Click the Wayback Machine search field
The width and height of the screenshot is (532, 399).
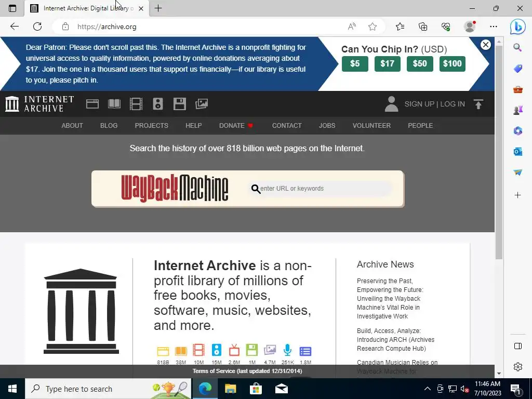[x=321, y=189]
